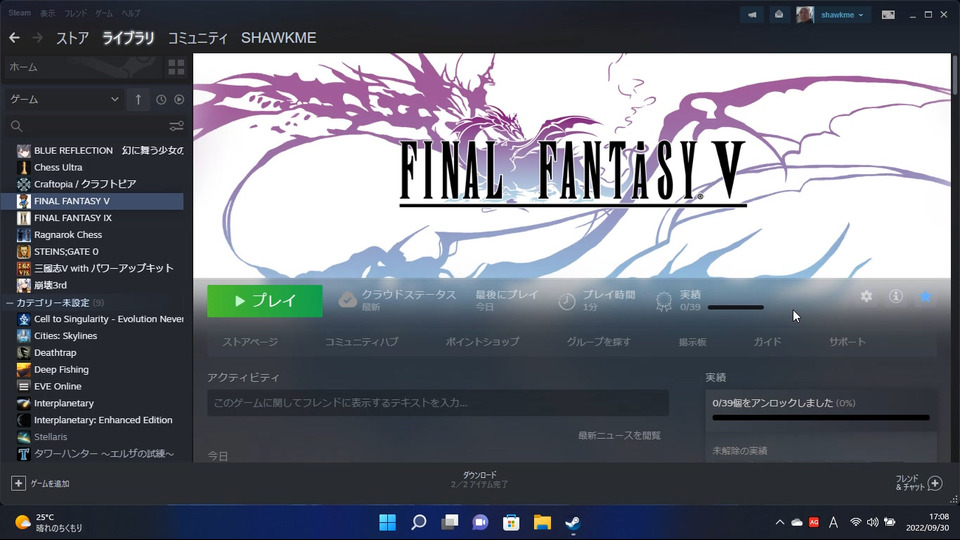Image resolution: width=960 pixels, height=540 pixels.
Task: Click the achievements progress bar in the header
Action: [735, 307]
